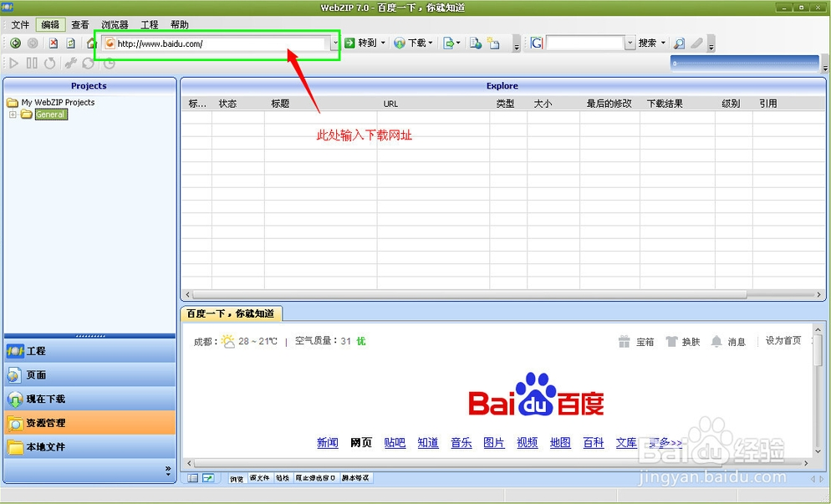Open dropdown beside the export page icon
The image size is (831, 504).
click(458, 43)
